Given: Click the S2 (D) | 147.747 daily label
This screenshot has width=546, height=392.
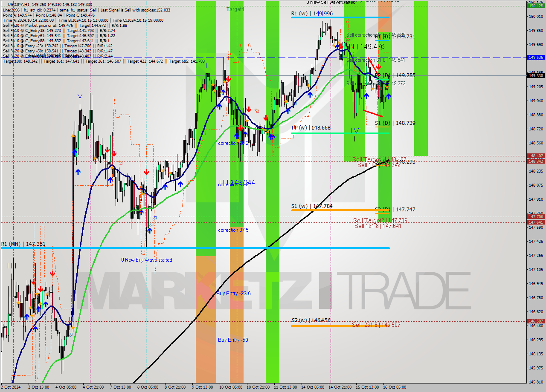Looking at the screenshot, I should (395, 210).
